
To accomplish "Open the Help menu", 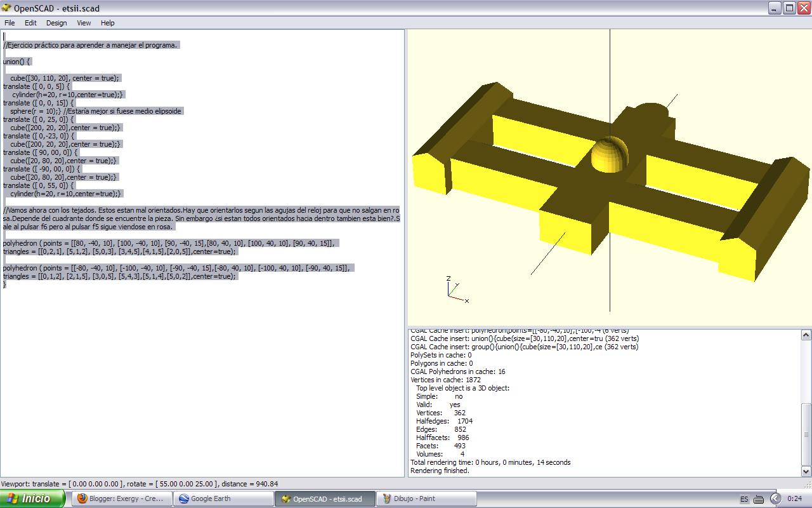I will (107, 23).
